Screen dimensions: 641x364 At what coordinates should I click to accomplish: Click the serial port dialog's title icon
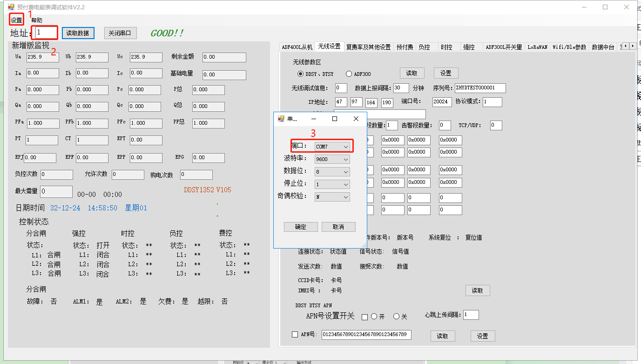tap(281, 119)
